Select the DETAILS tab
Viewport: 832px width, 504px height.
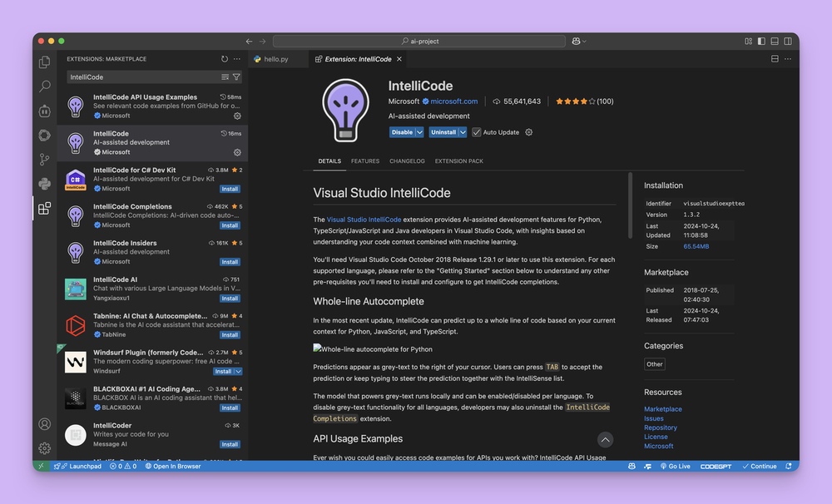pyautogui.click(x=329, y=161)
